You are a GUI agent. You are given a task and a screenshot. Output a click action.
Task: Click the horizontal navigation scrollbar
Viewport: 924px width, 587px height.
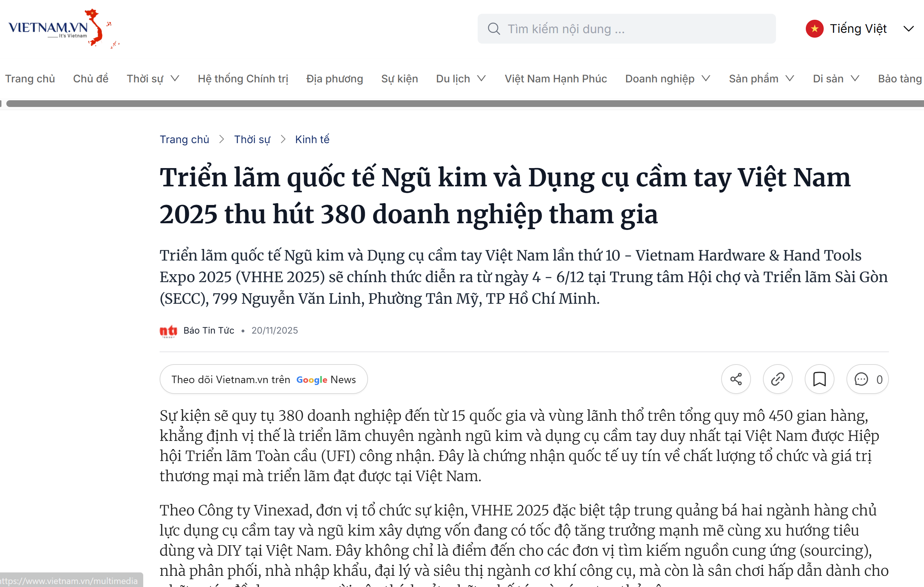[x=461, y=104]
